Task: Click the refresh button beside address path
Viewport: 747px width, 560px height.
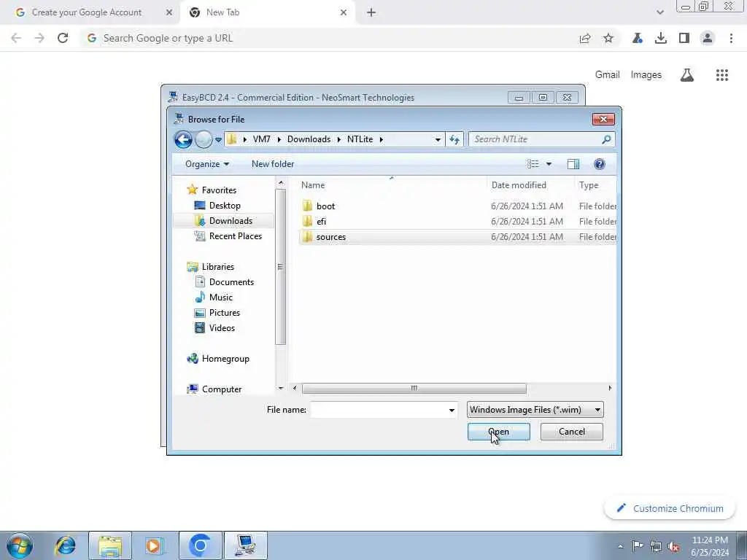Action: pos(454,139)
